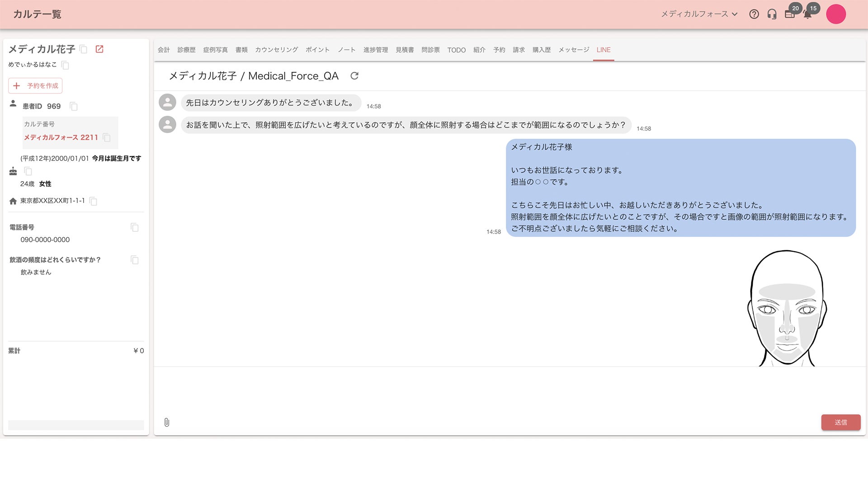Copy the patient ID 969
The height and width of the screenshot is (488, 868).
tap(74, 107)
